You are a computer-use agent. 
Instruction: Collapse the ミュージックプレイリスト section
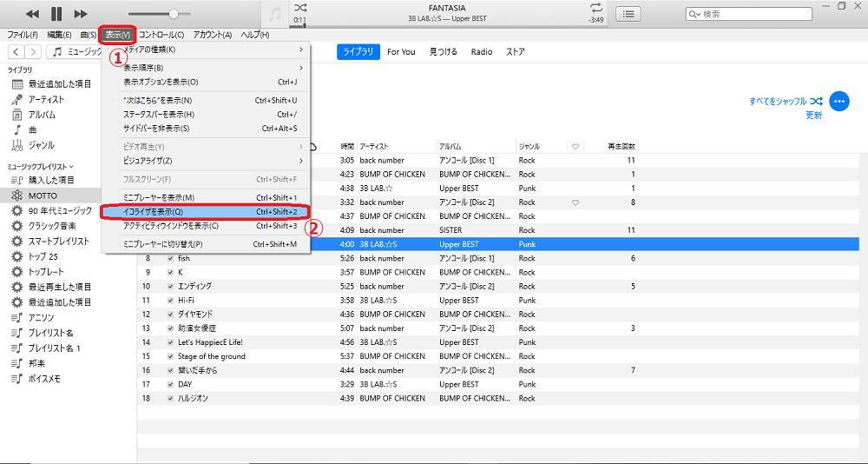71,166
